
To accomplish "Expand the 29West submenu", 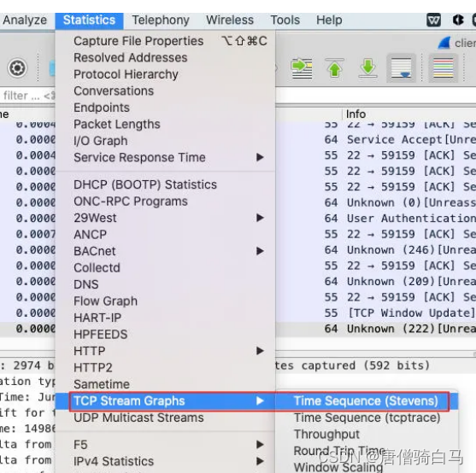I will pyautogui.click(x=165, y=218).
